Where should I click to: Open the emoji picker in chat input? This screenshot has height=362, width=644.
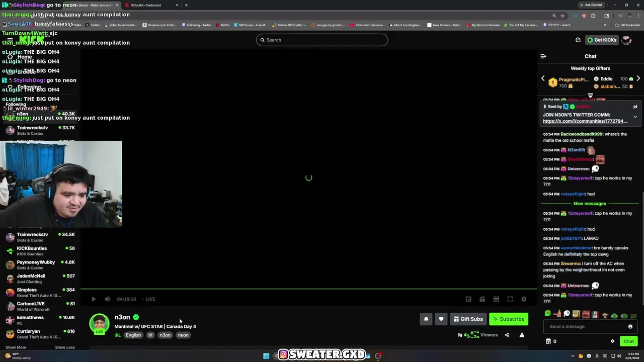[630, 327]
